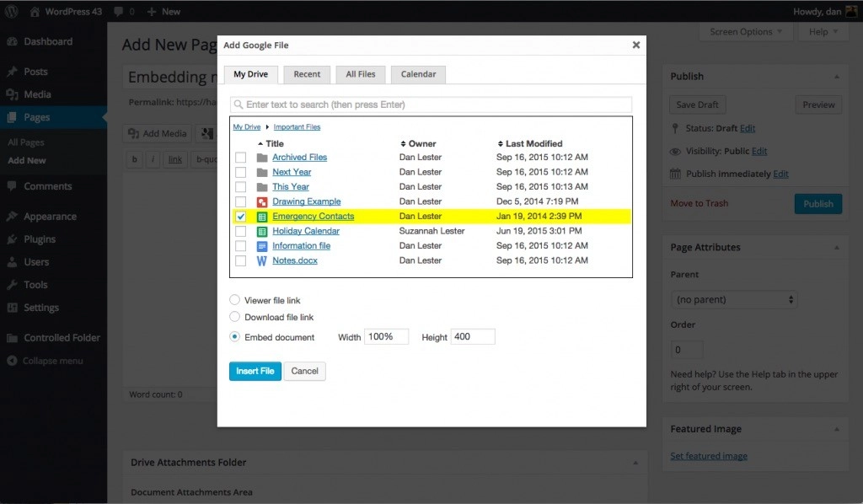The image size is (863, 504).
Task: Click the Holiday Calendar spreadsheet icon
Action: click(x=262, y=231)
